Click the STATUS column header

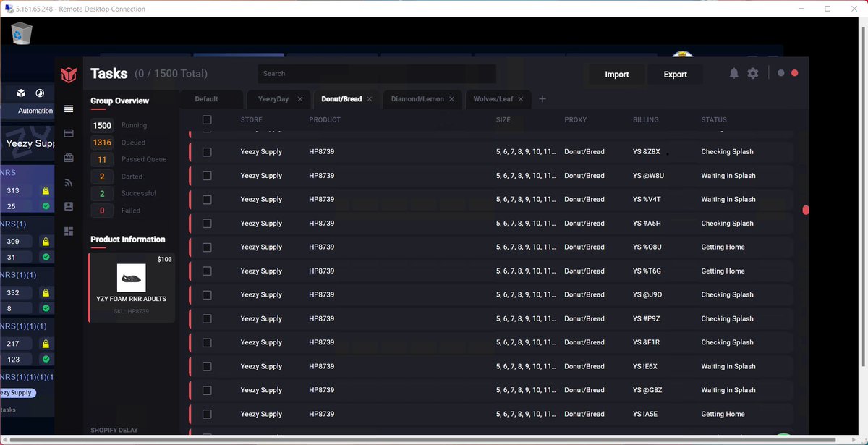click(714, 120)
